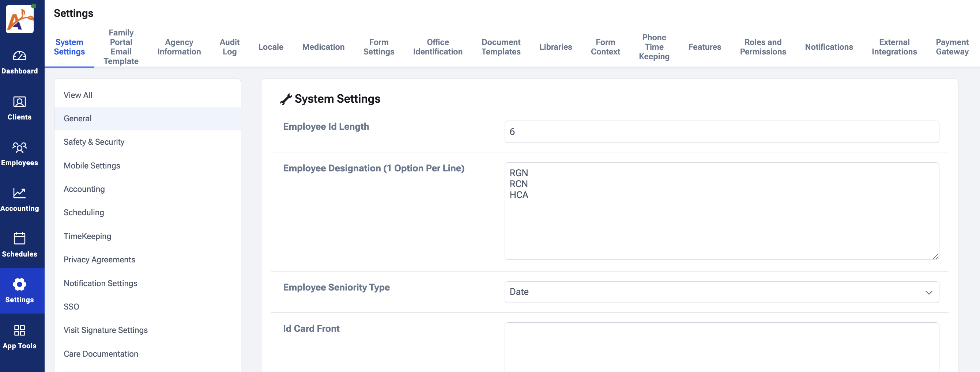
Task: Open Privacy Agreements settings
Action: [x=148, y=259]
